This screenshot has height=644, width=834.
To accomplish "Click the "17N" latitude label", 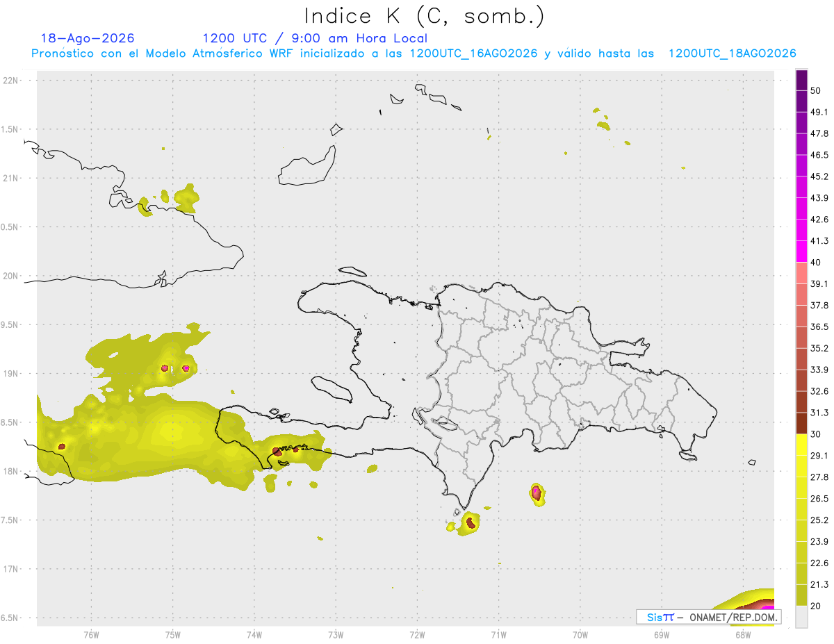I will (11, 569).
